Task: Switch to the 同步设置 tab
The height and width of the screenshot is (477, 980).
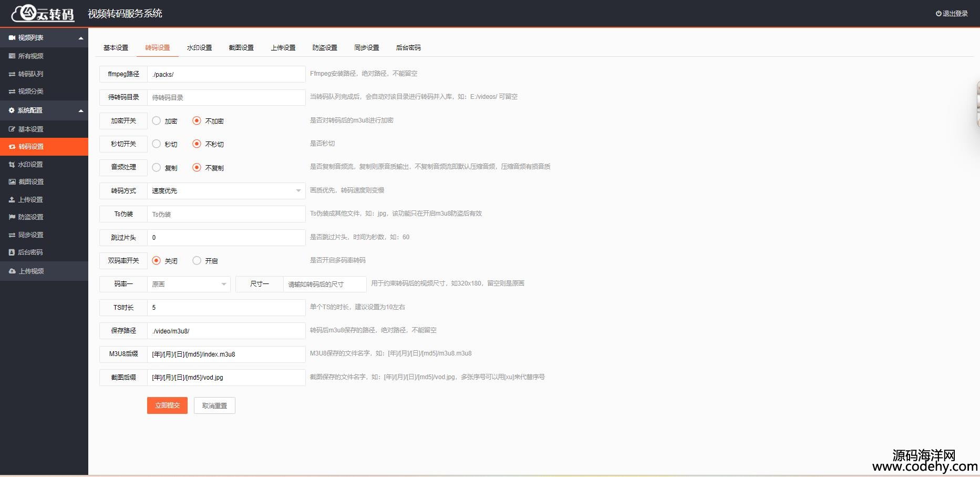Action: tap(367, 48)
